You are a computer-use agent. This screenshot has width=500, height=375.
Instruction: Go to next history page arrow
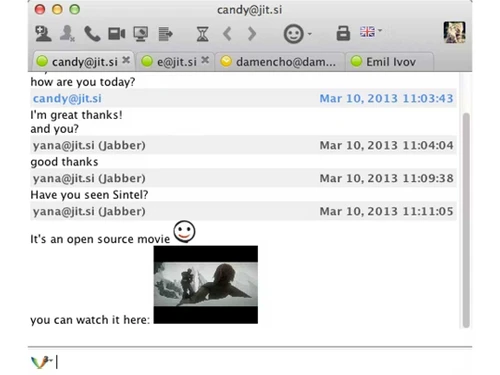coord(252,34)
